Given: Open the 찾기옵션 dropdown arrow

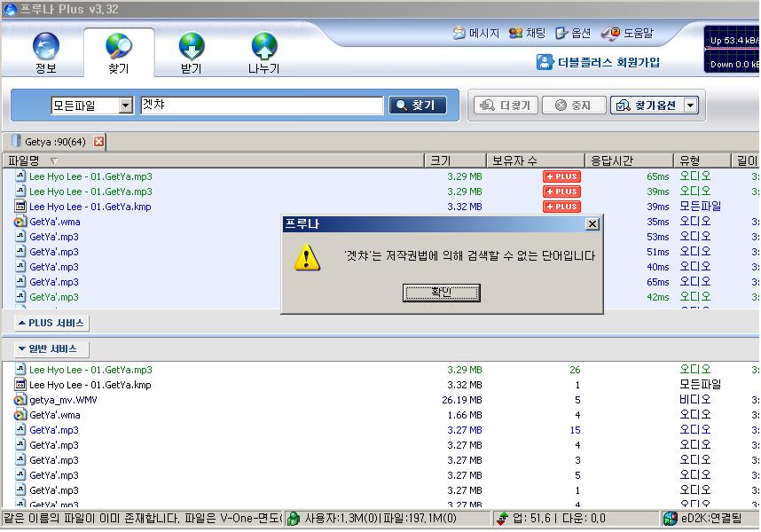Looking at the screenshot, I should tap(691, 105).
